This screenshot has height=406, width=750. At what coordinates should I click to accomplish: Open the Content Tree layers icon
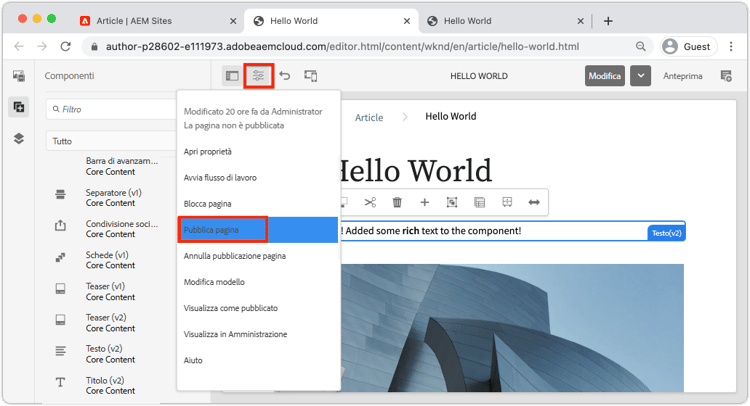click(x=19, y=139)
